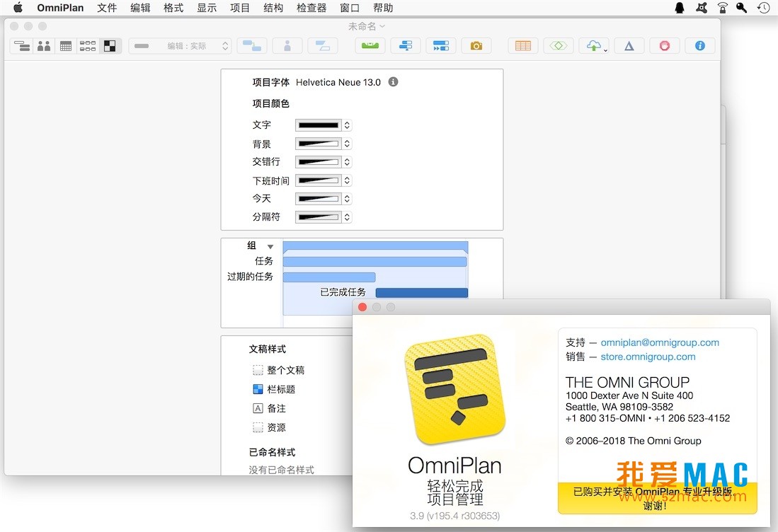Open the 编辑: 实际 baseline dropdown
778x532 pixels.
tap(180, 46)
